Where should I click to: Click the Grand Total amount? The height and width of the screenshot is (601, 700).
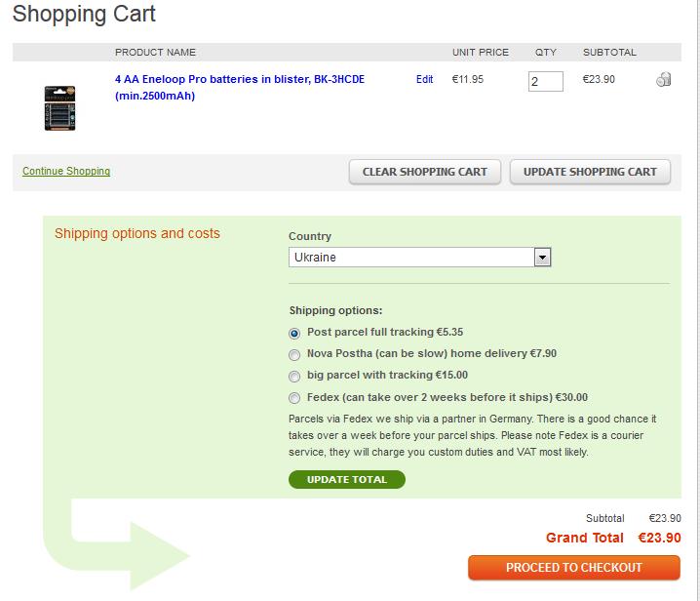click(x=659, y=538)
